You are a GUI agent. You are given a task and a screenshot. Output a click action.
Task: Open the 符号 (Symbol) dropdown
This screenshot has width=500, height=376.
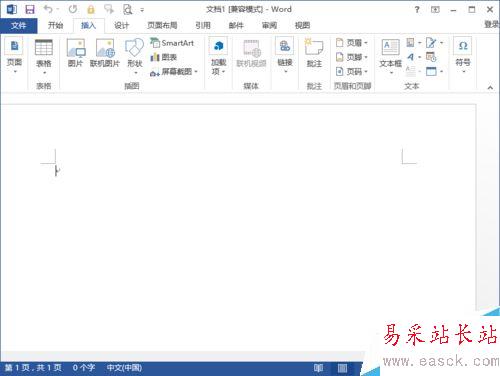463,55
